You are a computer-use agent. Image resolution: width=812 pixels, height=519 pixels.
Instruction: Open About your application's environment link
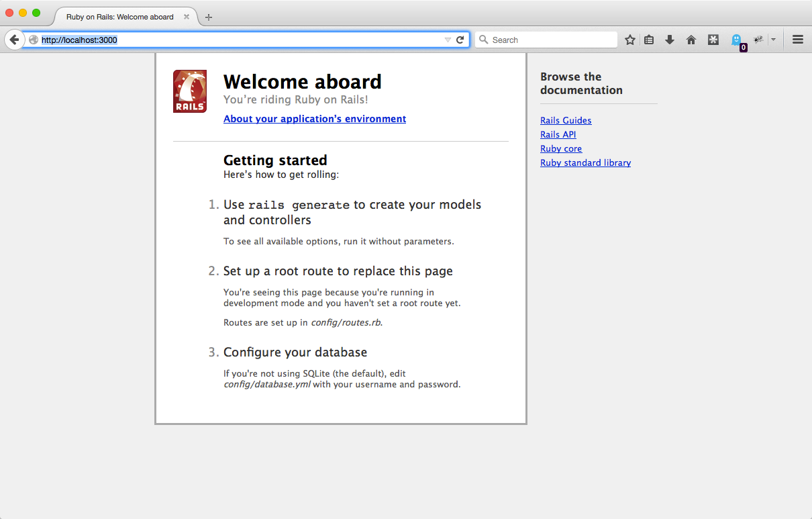click(x=315, y=119)
